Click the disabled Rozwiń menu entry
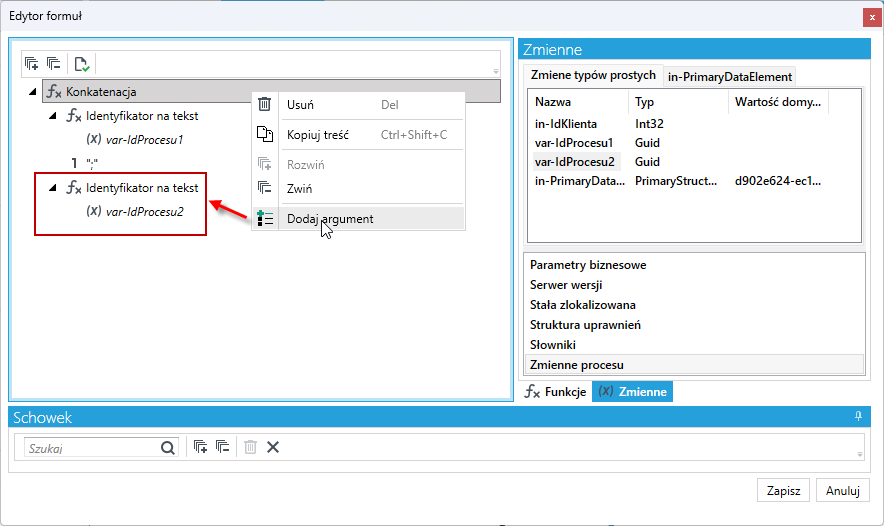 coord(358,165)
